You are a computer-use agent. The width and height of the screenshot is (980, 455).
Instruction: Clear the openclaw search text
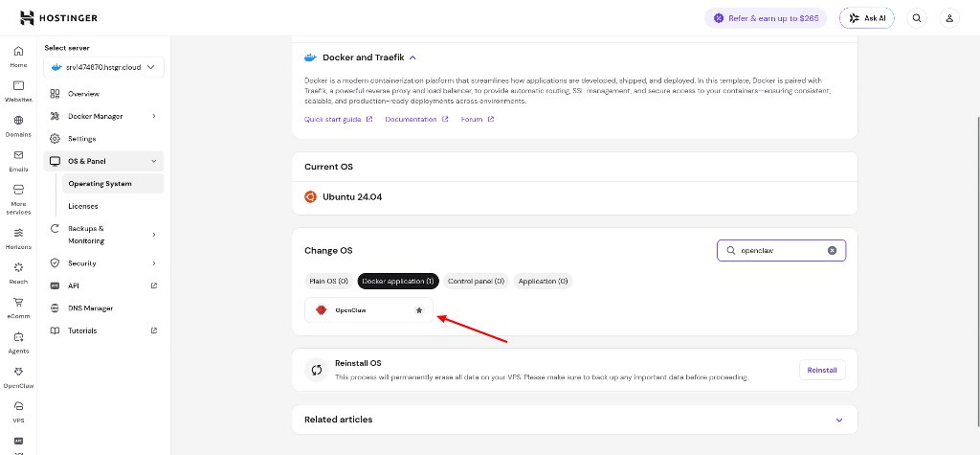click(832, 250)
